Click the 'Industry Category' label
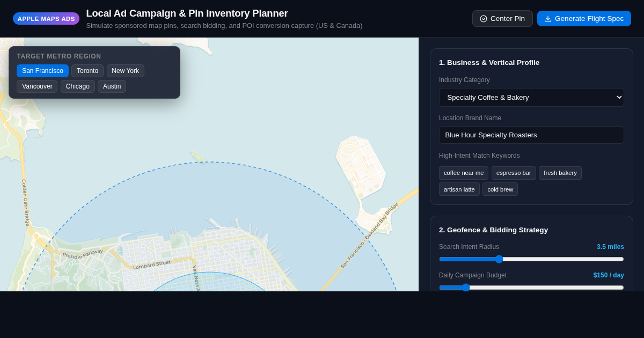Viewport: 644px width, 338px height. click(x=464, y=80)
